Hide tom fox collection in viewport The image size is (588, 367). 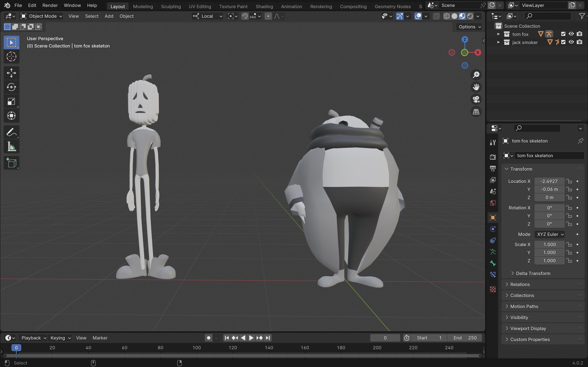tap(571, 34)
